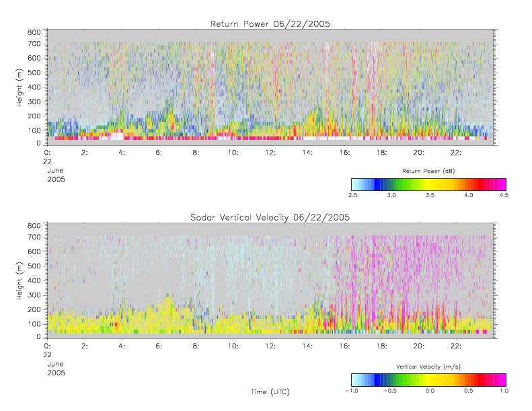Click the '0.0' tick on velocity colorbar

point(430,391)
